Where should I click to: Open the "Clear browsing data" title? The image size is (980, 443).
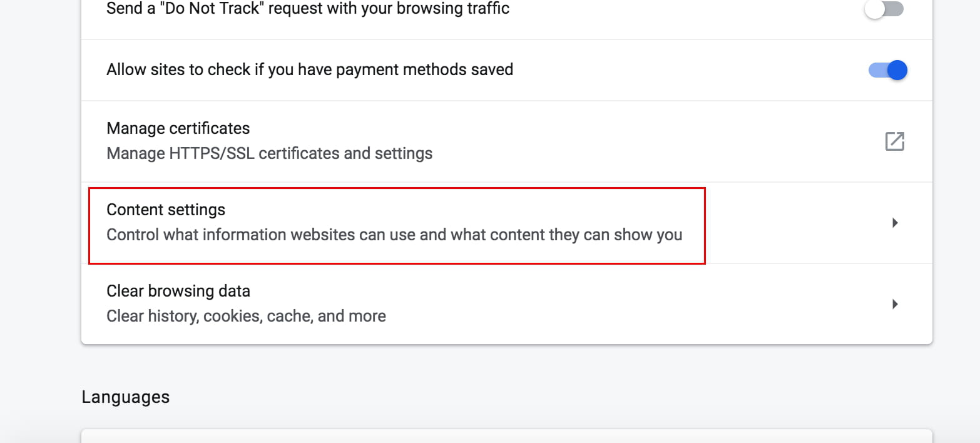pyautogui.click(x=178, y=291)
